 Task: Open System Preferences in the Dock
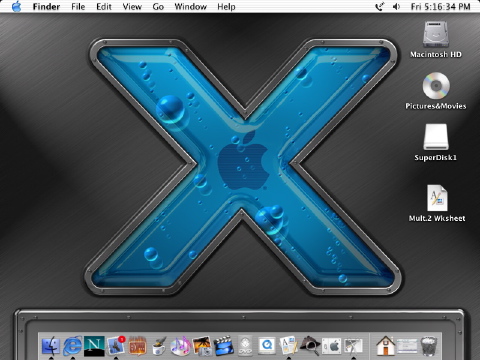coord(331,346)
